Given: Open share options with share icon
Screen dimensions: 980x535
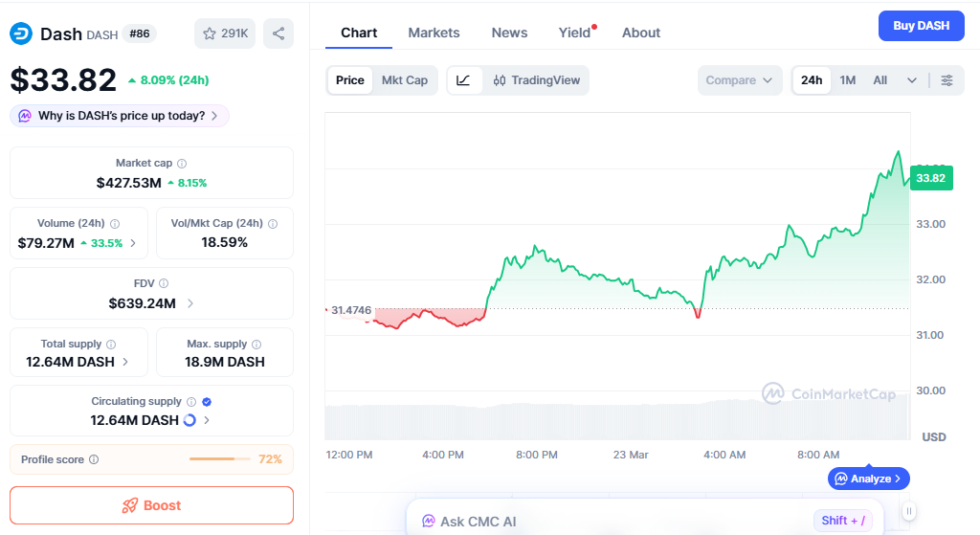Looking at the screenshot, I should pos(278,33).
